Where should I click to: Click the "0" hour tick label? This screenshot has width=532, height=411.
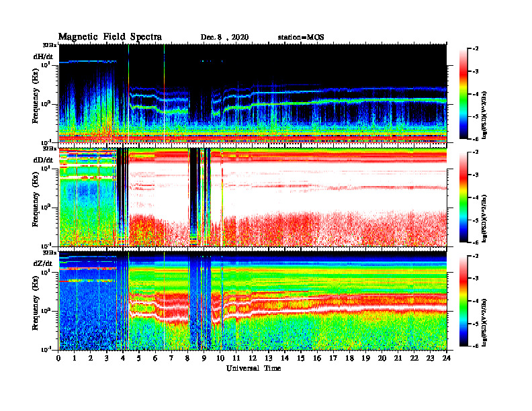coord(58,359)
